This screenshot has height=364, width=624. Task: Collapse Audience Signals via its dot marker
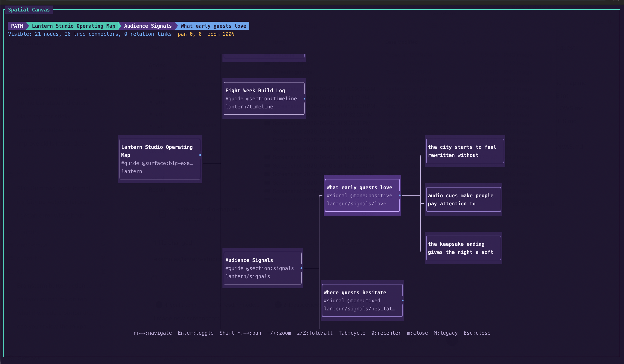click(301, 268)
